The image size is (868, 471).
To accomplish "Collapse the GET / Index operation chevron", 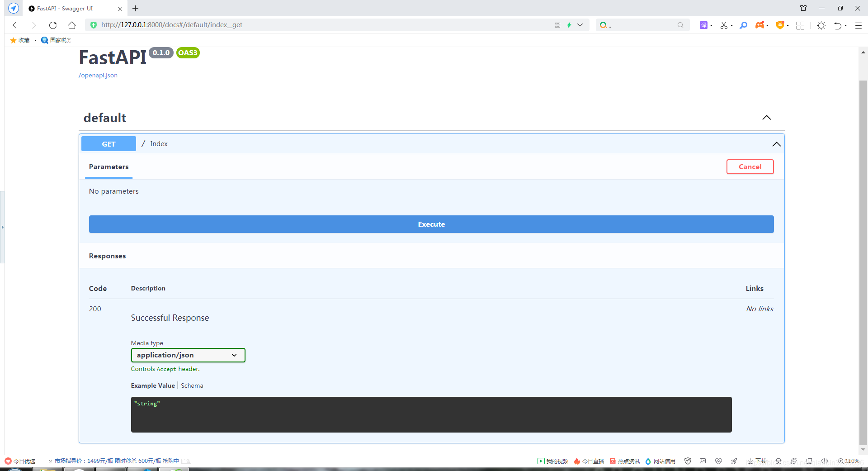I will pos(777,144).
